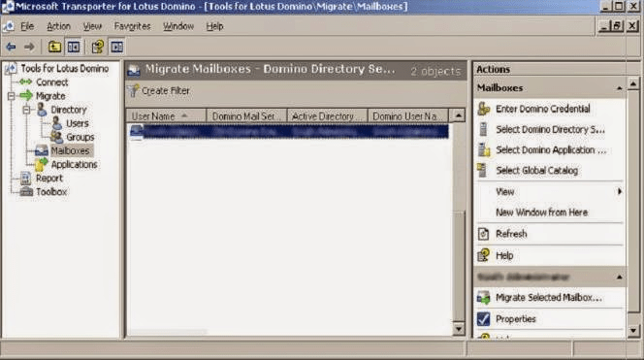Click the Properties action label
The height and width of the screenshot is (360, 644).
point(515,319)
